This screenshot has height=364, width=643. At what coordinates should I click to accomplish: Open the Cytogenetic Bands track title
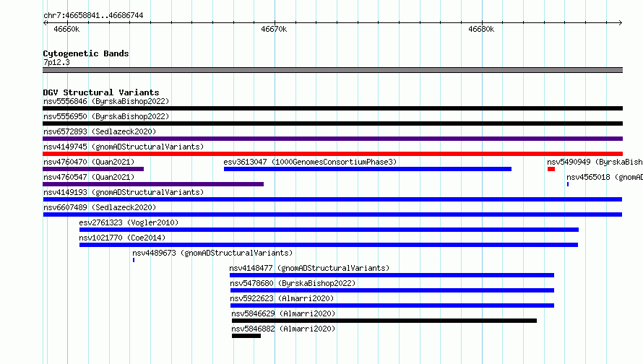tap(86, 53)
